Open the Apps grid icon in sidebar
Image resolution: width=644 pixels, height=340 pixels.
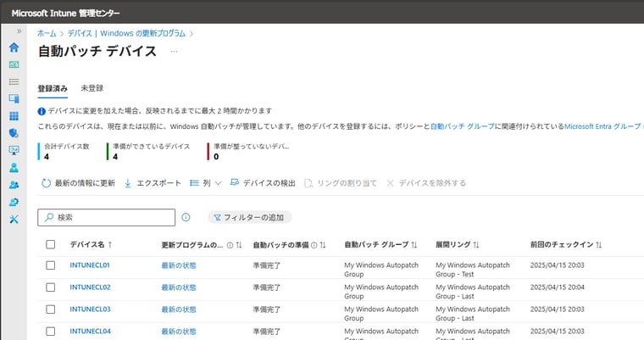pos(14,116)
